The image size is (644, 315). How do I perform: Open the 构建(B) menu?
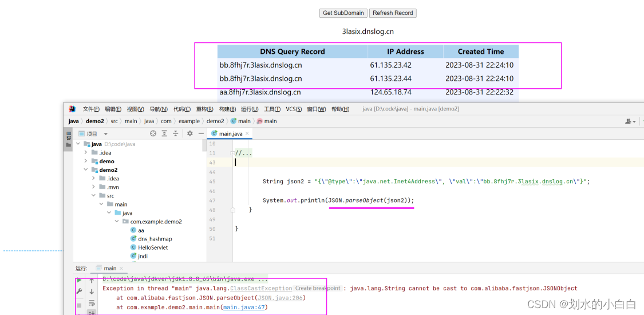pos(227,109)
